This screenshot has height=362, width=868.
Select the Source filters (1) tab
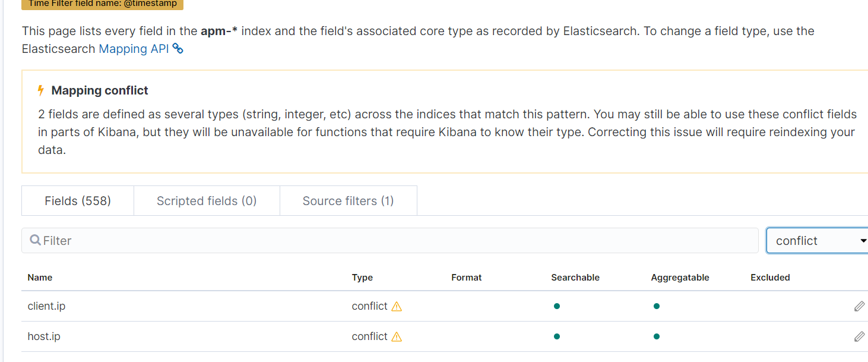click(x=348, y=201)
